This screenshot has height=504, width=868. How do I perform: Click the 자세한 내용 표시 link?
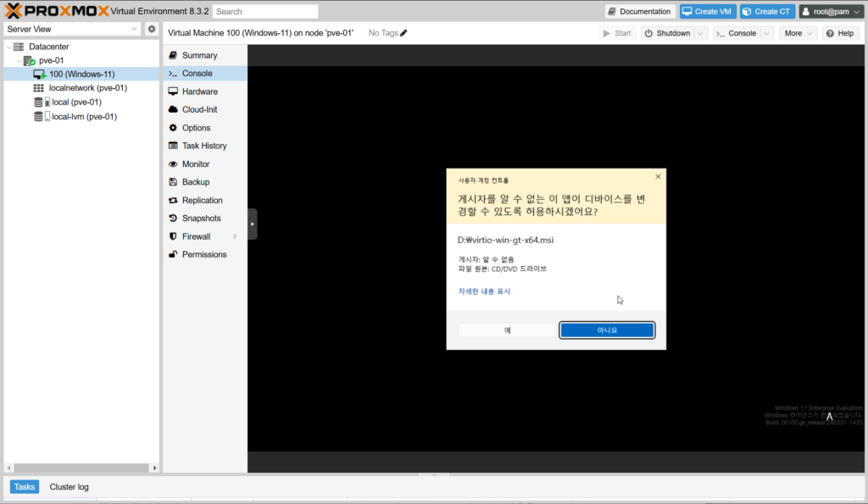pyautogui.click(x=484, y=291)
